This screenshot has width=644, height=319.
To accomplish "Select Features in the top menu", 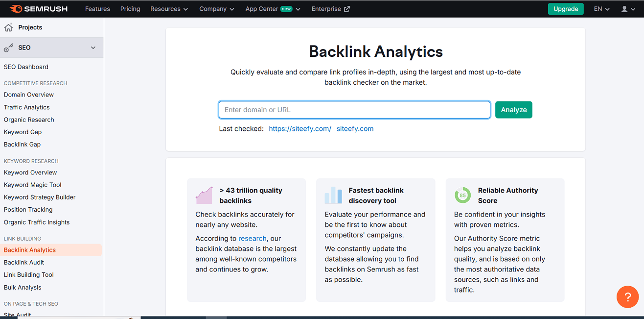I will tap(97, 8).
